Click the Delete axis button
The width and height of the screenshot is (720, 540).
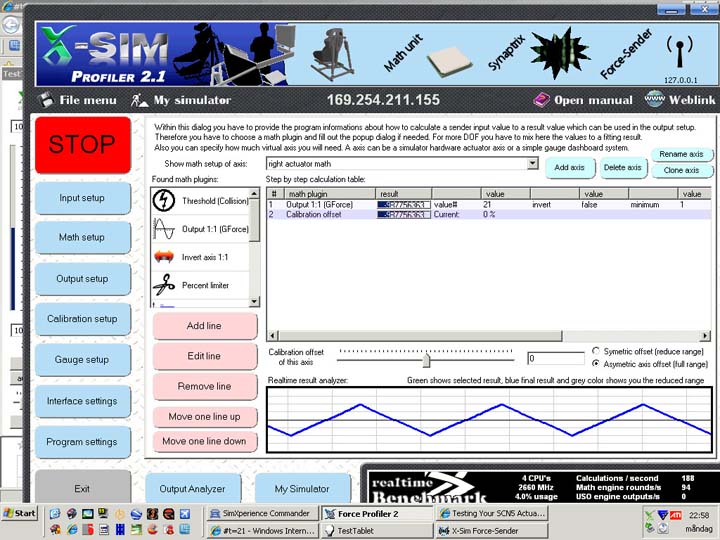click(x=623, y=168)
